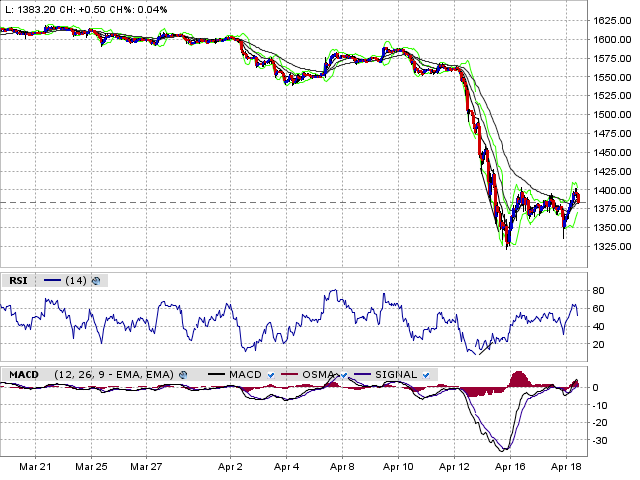Click the CH%: 0.04% change readout

coord(146,9)
